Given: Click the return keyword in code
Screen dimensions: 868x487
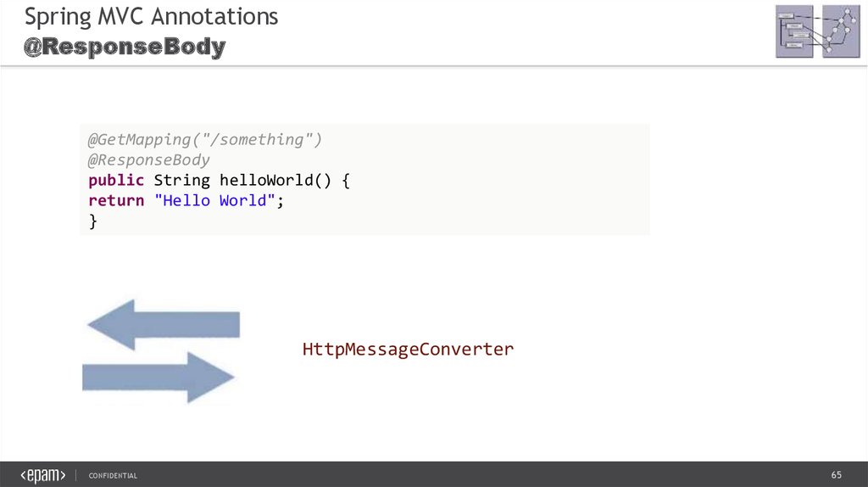Looking at the screenshot, I should point(116,200).
